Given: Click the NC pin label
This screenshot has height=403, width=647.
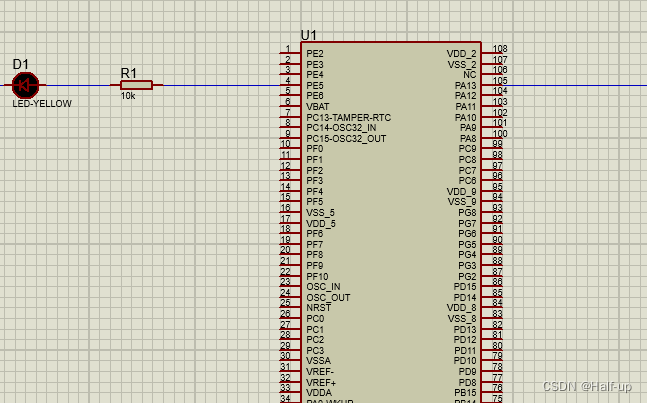Looking at the screenshot, I should pos(470,75).
